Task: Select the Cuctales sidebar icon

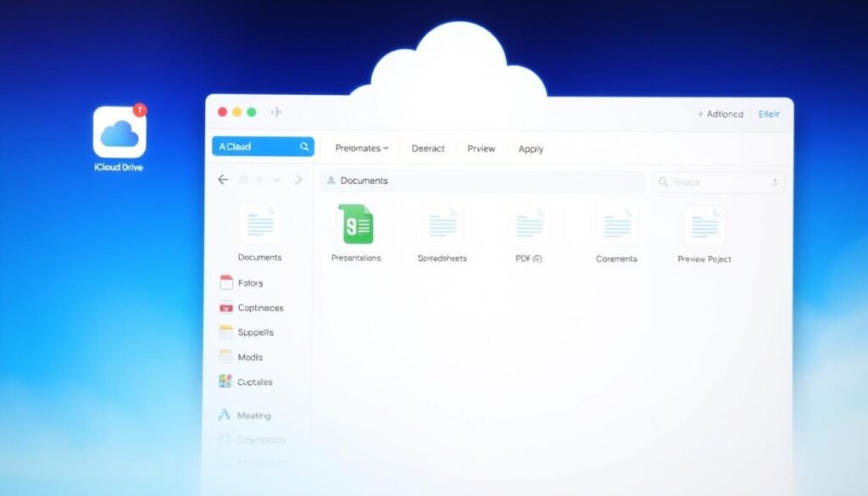Action: [226, 382]
